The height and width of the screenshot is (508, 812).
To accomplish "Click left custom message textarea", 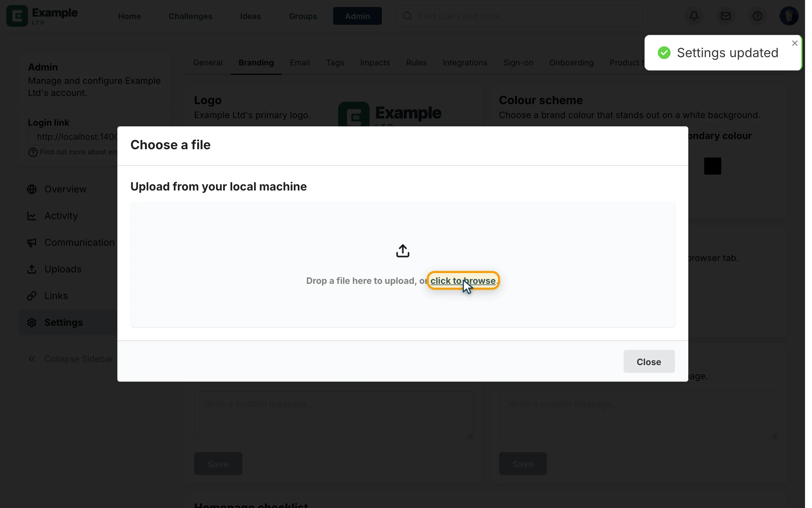I will click(x=334, y=415).
